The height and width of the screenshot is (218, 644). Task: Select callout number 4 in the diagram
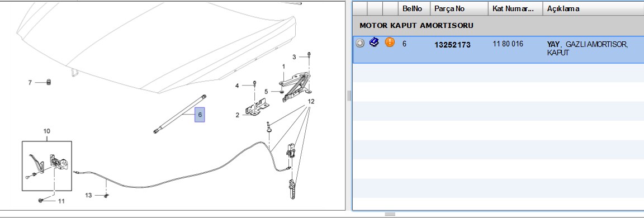(x=237, y=86)
